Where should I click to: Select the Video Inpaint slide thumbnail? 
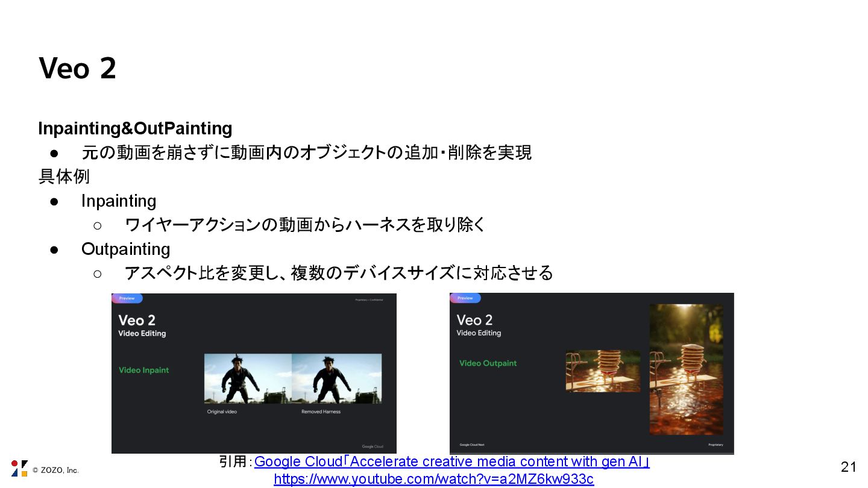coord(254,374)
